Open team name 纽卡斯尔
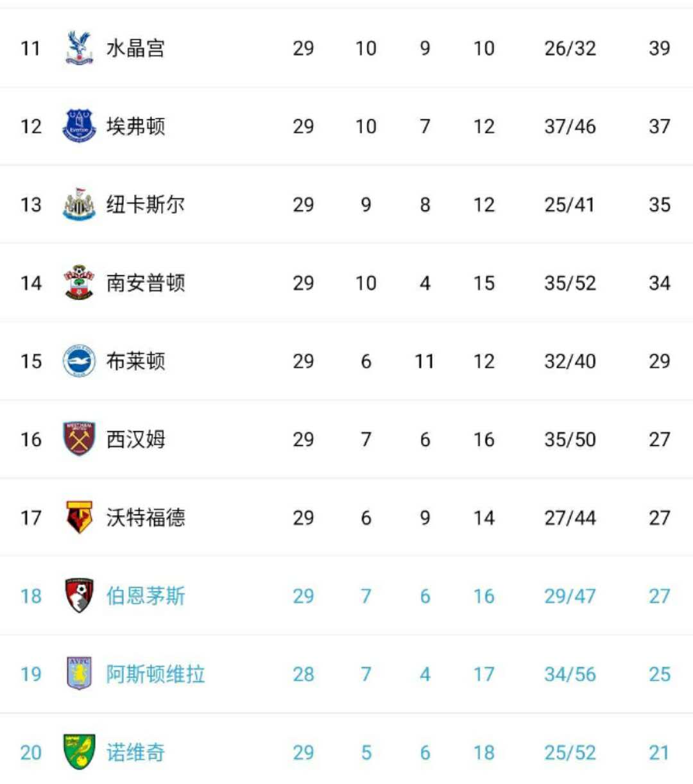Viewport: 693px width, 784px height. point(146,205)
